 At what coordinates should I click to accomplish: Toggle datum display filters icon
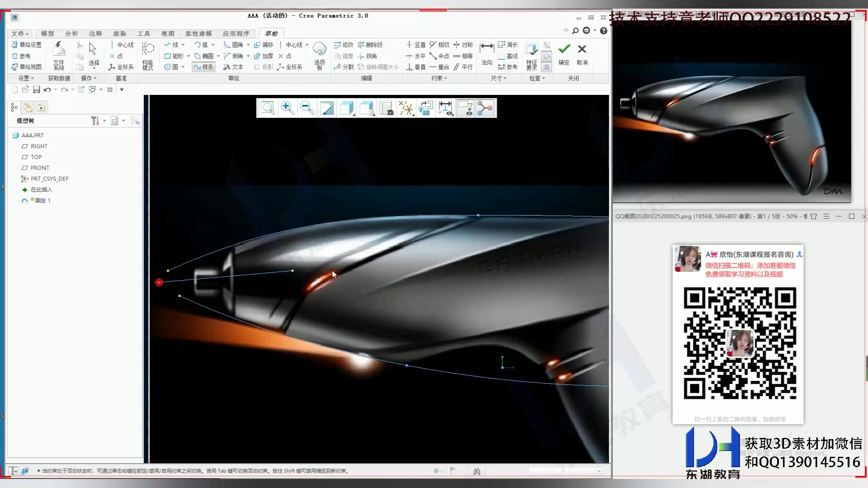(406, 108)
